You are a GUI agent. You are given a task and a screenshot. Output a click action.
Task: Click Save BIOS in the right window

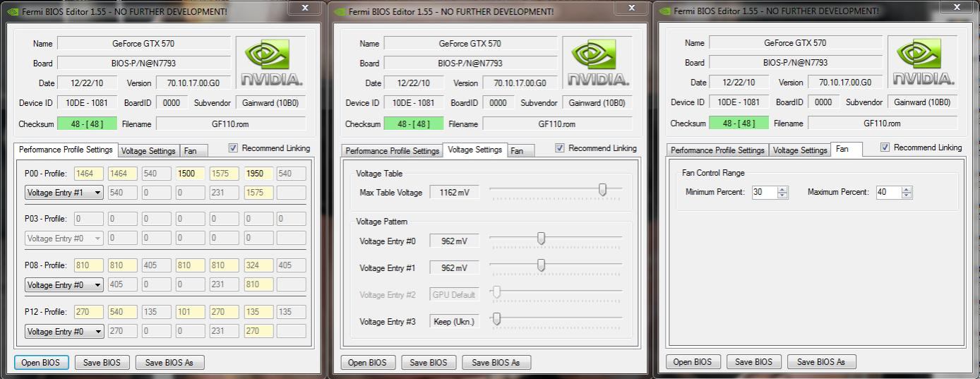tap(753, 362)
